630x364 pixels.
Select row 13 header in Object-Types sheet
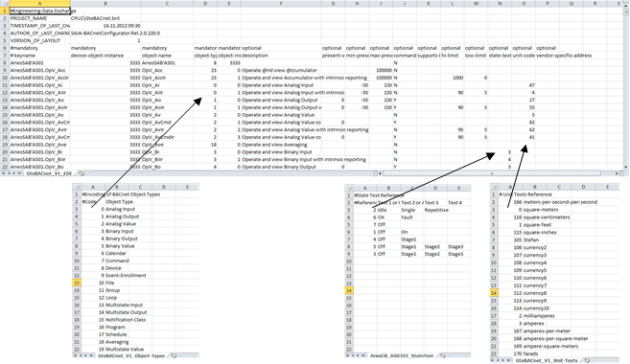(x=77, y=283)
